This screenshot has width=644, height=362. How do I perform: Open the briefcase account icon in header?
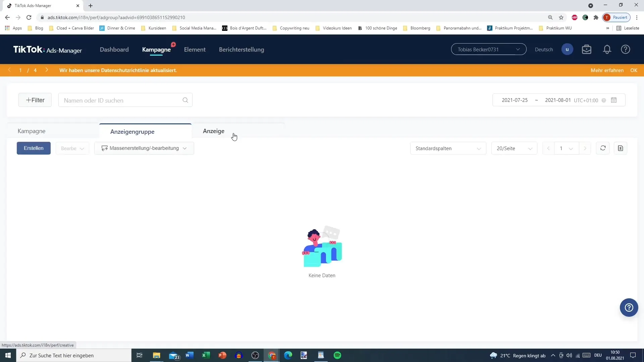[587, 50]
